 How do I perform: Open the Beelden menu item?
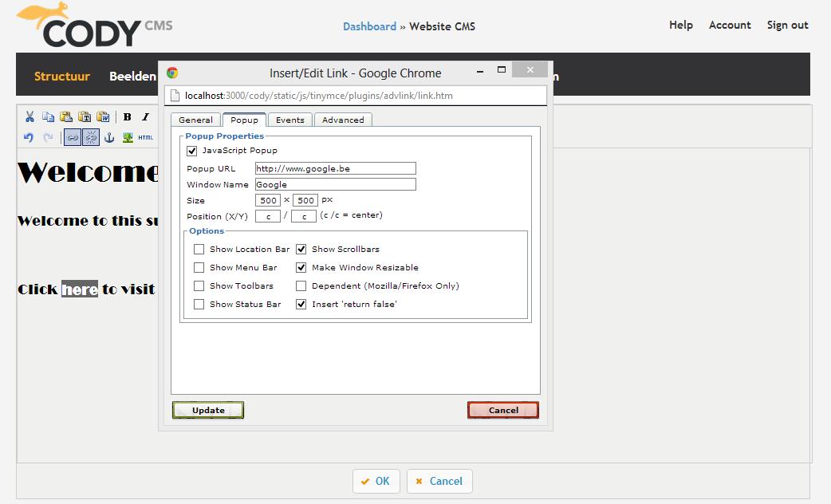(x=132, y=76)
